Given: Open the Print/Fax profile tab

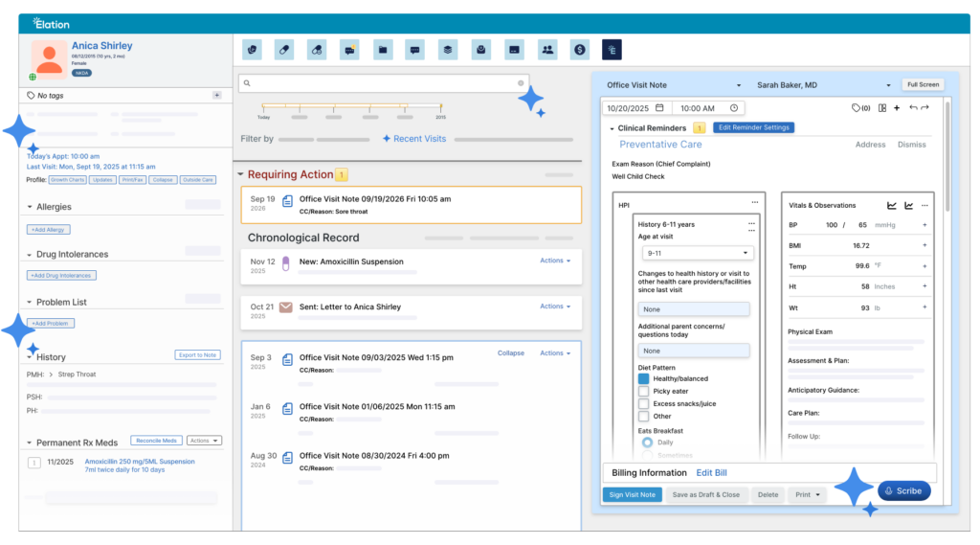Looking at the screenshot, I should click(132, 179).
